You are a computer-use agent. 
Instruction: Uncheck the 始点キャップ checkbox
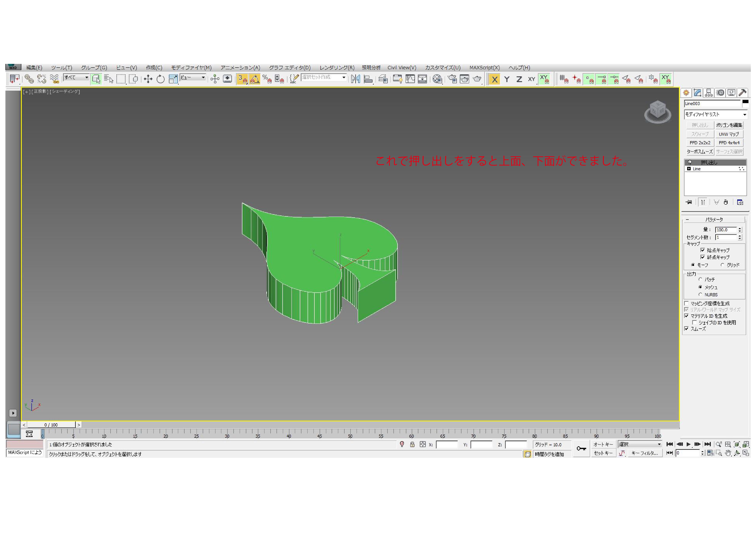click(702, 250)
